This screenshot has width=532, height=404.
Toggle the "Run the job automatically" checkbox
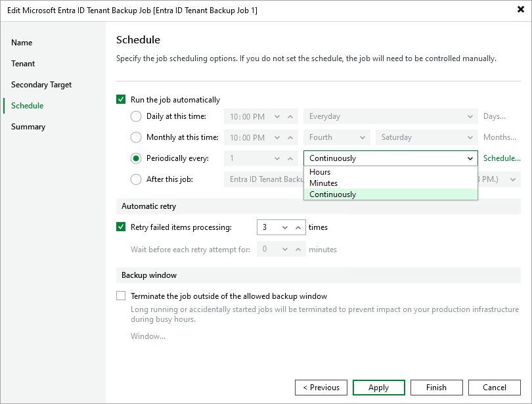[x=121, y=99]
